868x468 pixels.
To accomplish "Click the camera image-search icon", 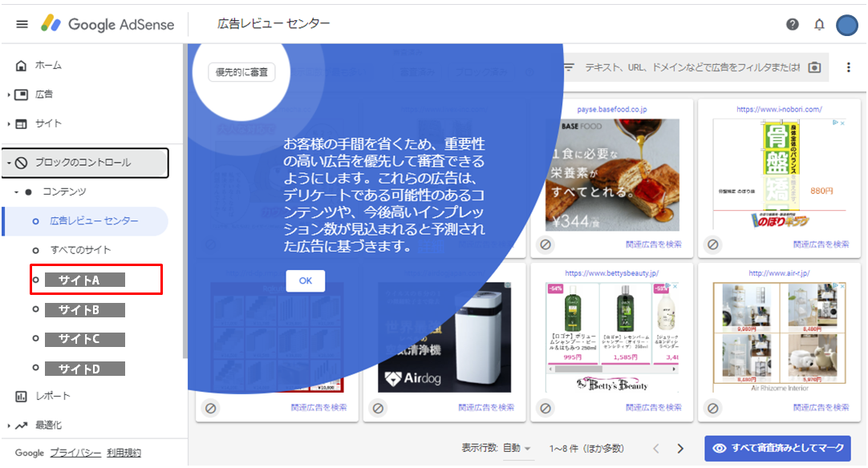I will 814,67.
